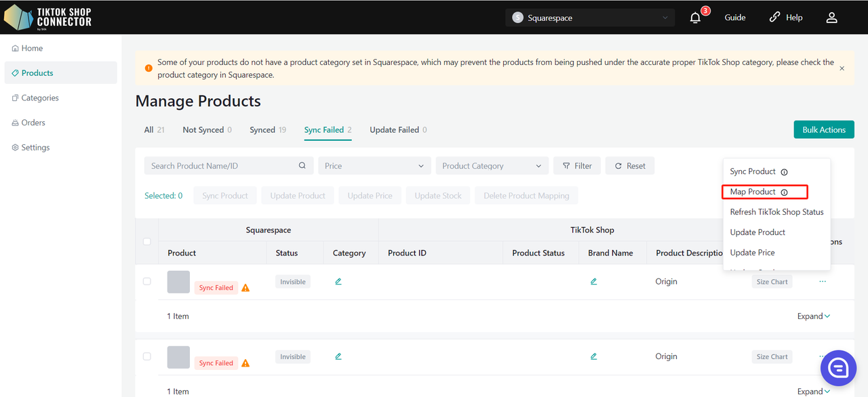Click the Invisible status of second product
Image resolution: width=868 pixels, height=397 pixels.
click(x=293, y=357)
